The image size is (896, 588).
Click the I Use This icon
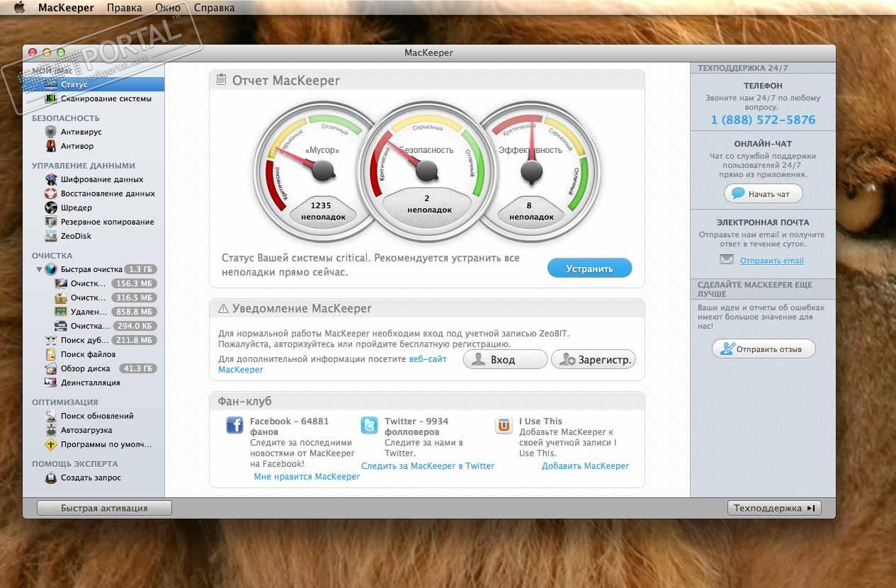(504, 425)
